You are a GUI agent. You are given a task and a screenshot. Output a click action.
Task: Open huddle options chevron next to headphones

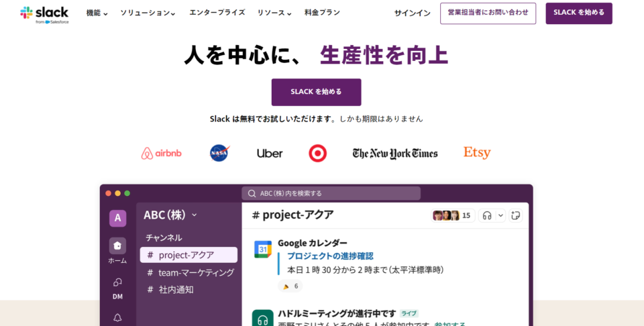pos(500,215)
